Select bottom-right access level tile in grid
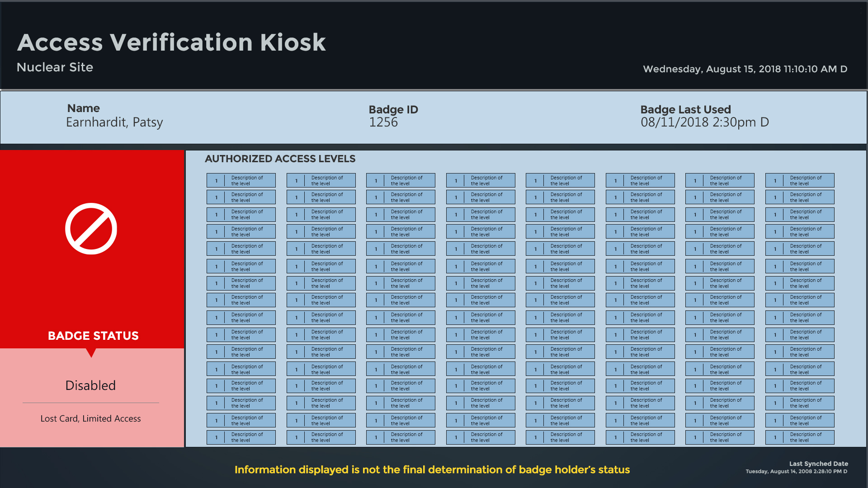 (799, 437)
